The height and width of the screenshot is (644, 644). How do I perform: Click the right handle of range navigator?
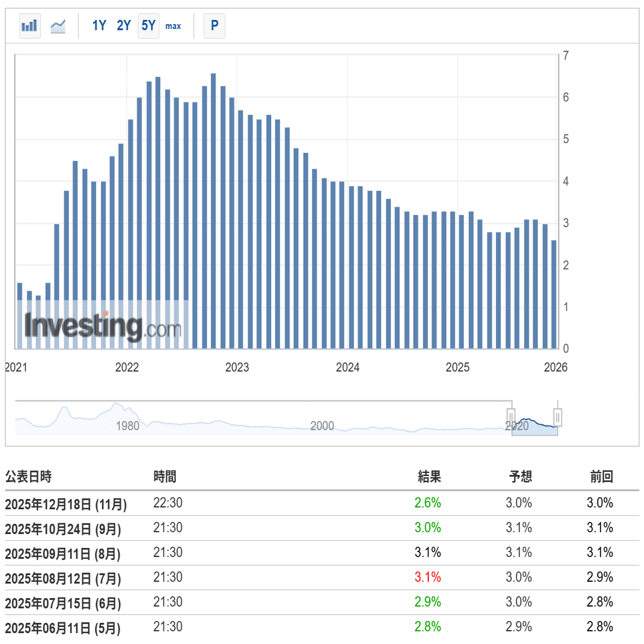tap(558, 417)
